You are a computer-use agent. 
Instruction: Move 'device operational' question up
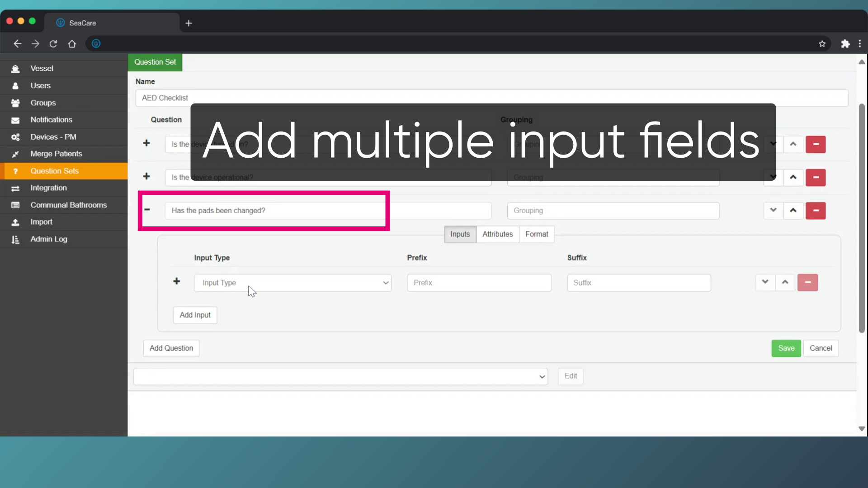793,178
